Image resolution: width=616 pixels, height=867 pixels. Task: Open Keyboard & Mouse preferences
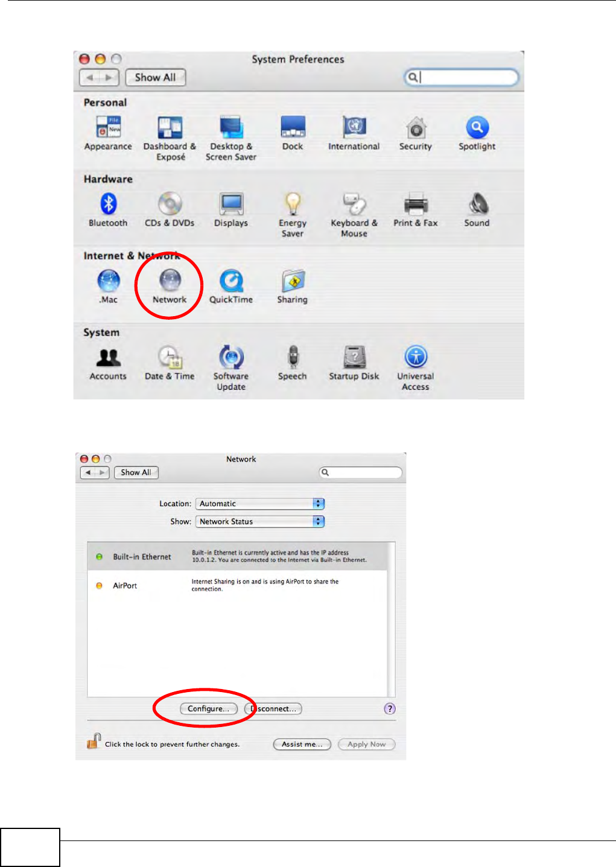[x=354, y=215]
